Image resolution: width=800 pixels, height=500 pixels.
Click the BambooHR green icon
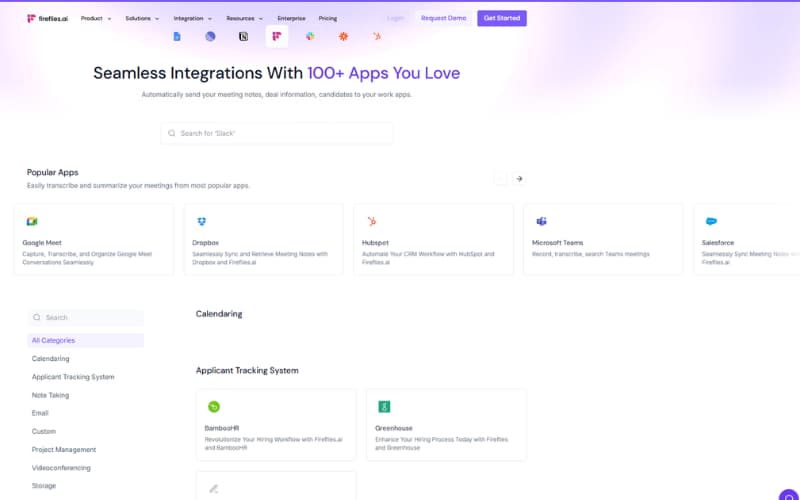tap(214, 407)
